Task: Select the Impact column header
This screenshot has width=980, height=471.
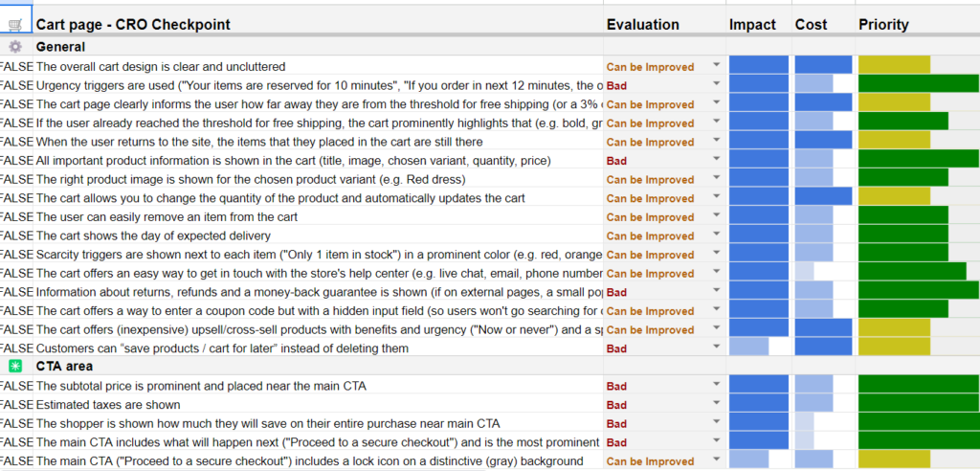Action: coord(750,24)
